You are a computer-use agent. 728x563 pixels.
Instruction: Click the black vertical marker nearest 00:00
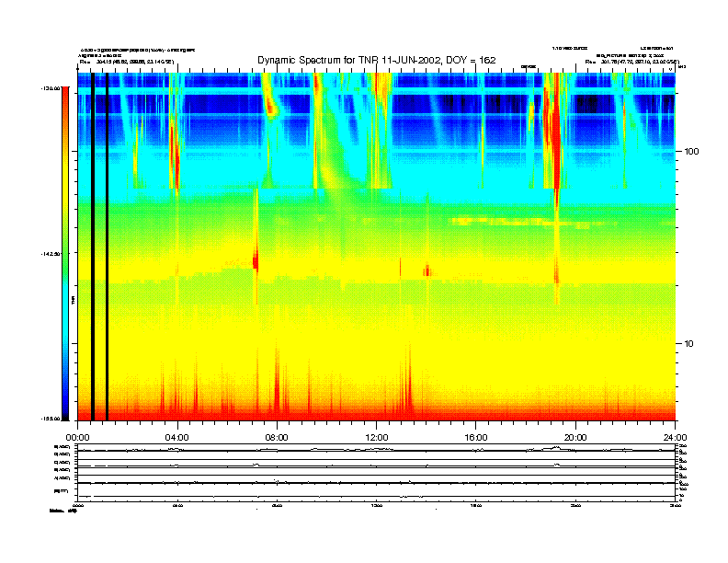tap(93, 247)
